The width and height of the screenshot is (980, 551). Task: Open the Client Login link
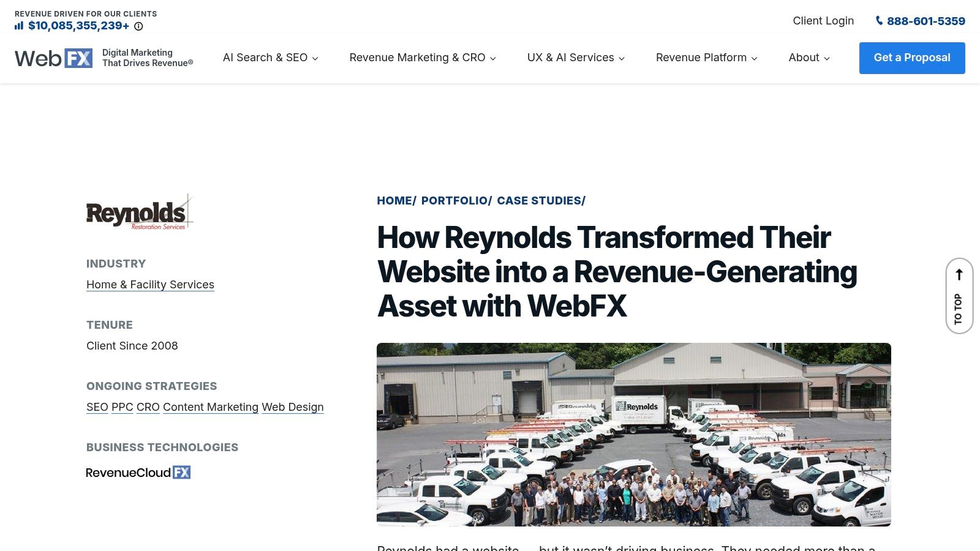pos(823,21)
